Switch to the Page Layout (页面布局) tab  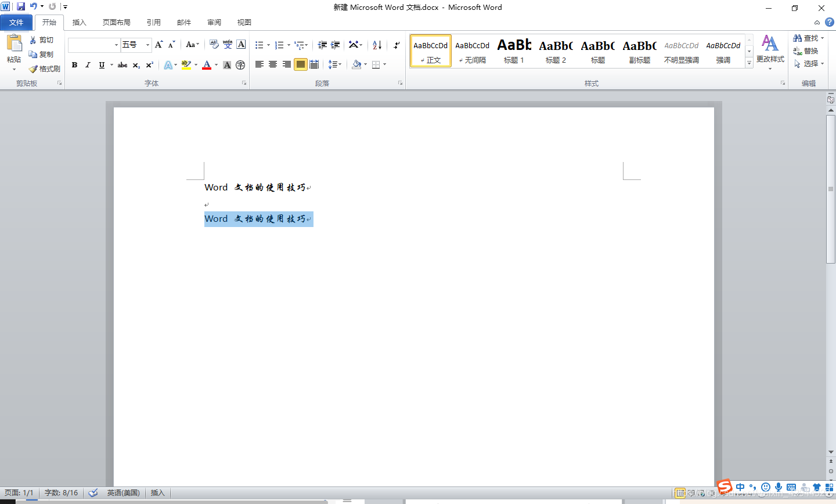(x=117, y=23)
